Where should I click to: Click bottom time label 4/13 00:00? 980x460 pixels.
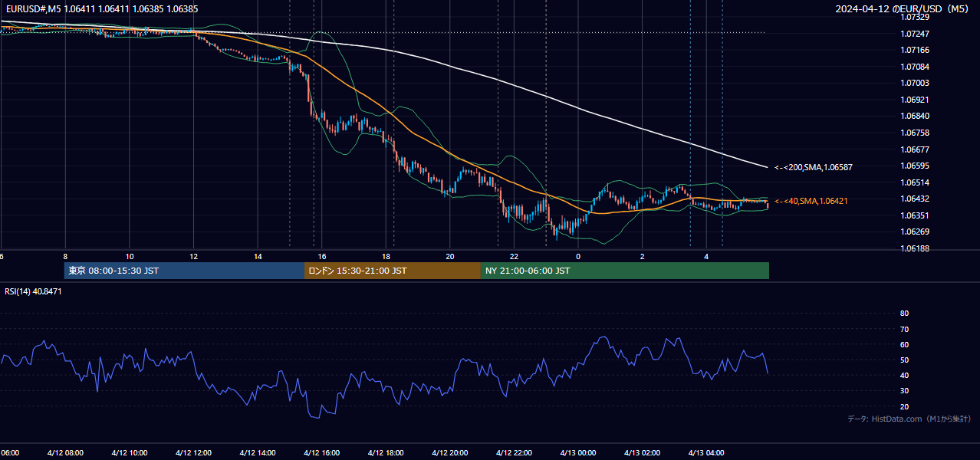(578, 452)
